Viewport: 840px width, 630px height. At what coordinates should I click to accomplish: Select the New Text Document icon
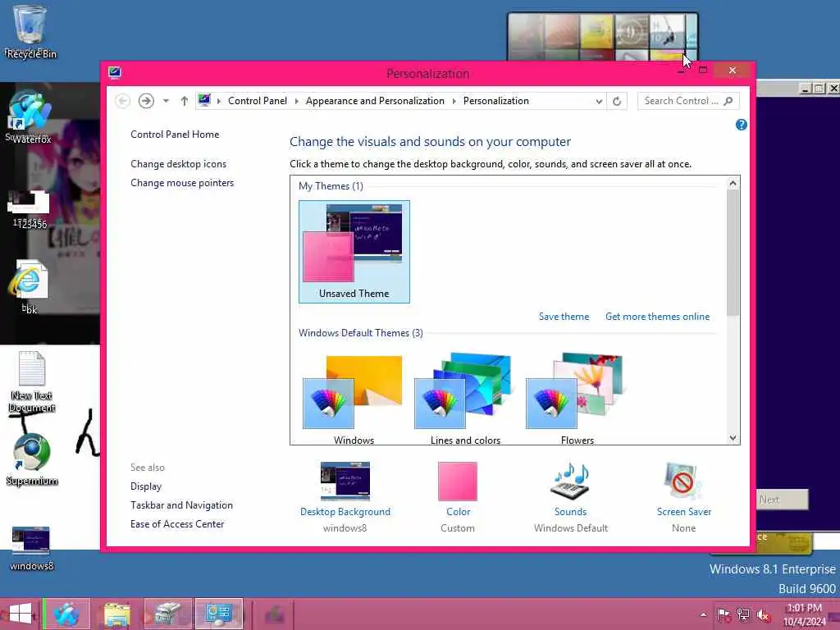[x=32, y=381]
